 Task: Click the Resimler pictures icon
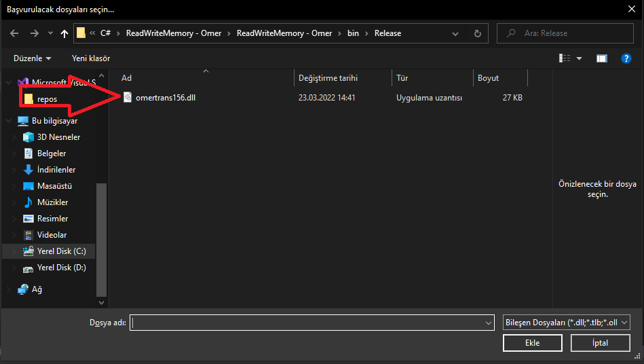point(29,219)
